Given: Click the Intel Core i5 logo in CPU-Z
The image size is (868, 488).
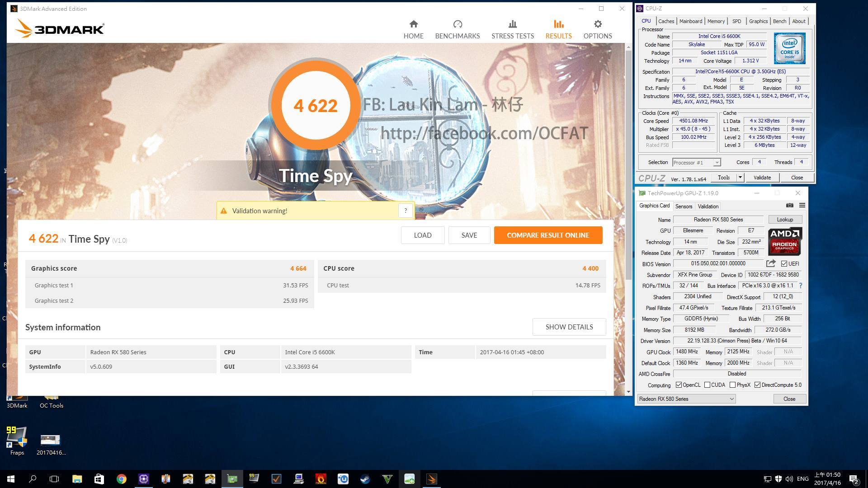Looking at the screenshot, I should pyautogui.click(x=789, y=48).
